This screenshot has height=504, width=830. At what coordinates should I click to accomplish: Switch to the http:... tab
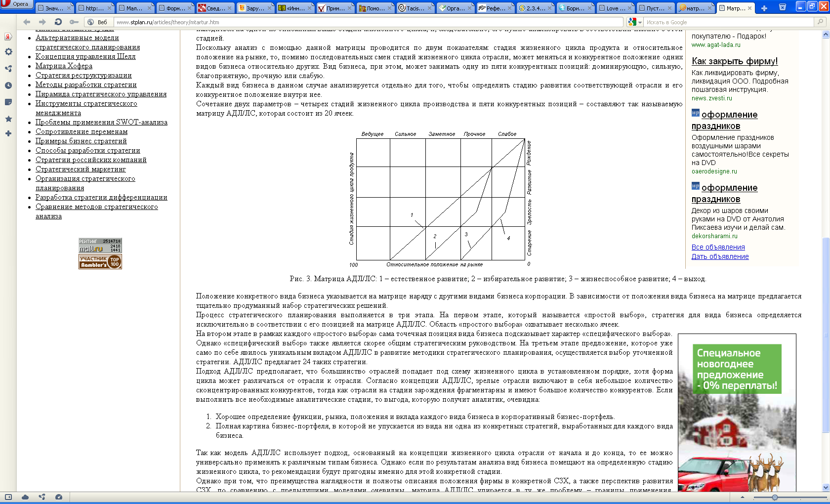94,8
